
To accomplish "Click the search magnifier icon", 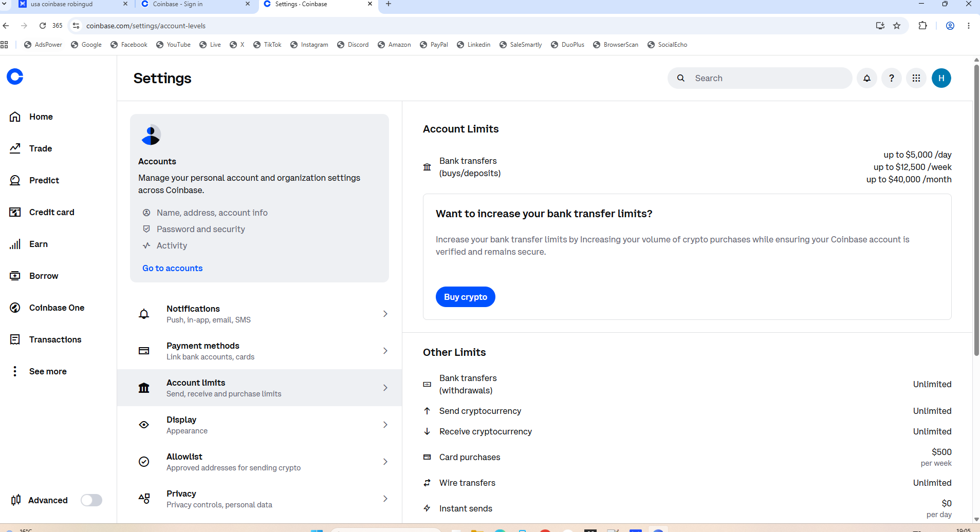I will [x=681, y=78].
